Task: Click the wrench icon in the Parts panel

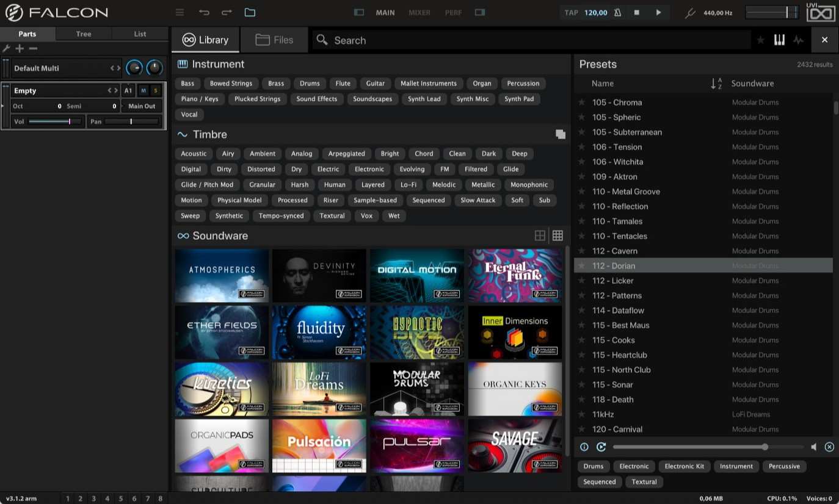Action: 7,48
